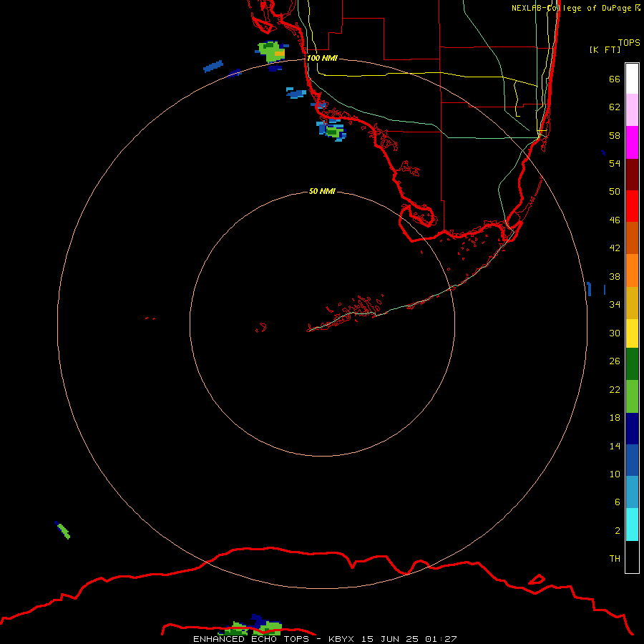Select the medium blue legend swatch
The image size is (644, 644).
632,460
